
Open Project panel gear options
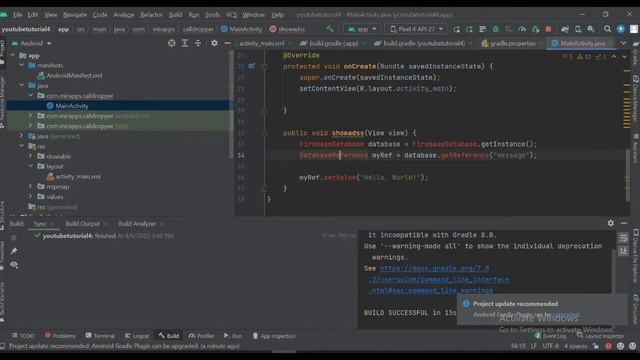[214, 43]
